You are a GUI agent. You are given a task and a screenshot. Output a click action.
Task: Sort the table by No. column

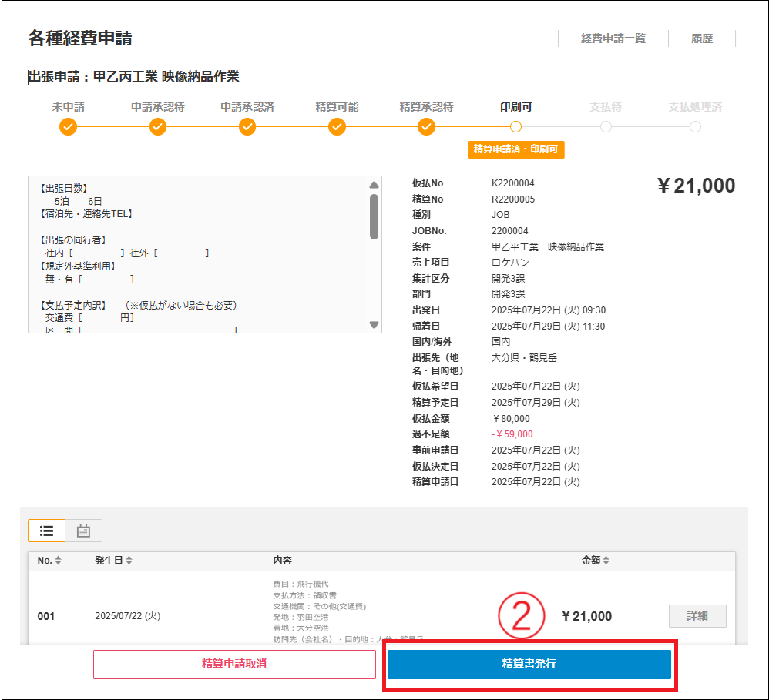point(58,561)
